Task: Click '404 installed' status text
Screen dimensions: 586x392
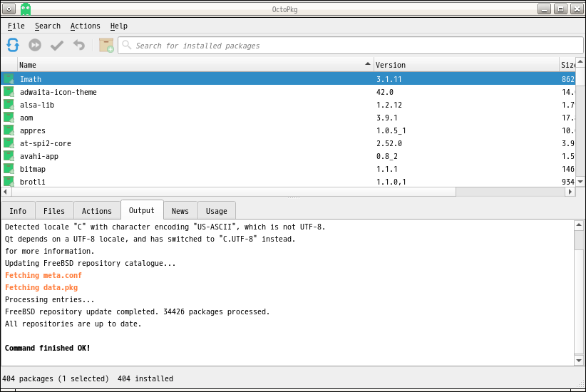Action: (x=145, y=378)
